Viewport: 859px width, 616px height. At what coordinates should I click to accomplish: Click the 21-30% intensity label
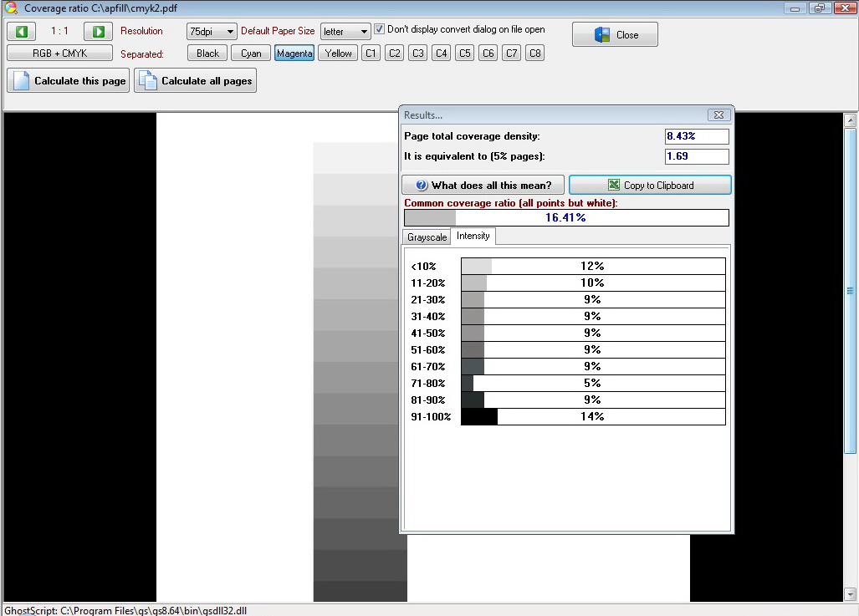428,299
